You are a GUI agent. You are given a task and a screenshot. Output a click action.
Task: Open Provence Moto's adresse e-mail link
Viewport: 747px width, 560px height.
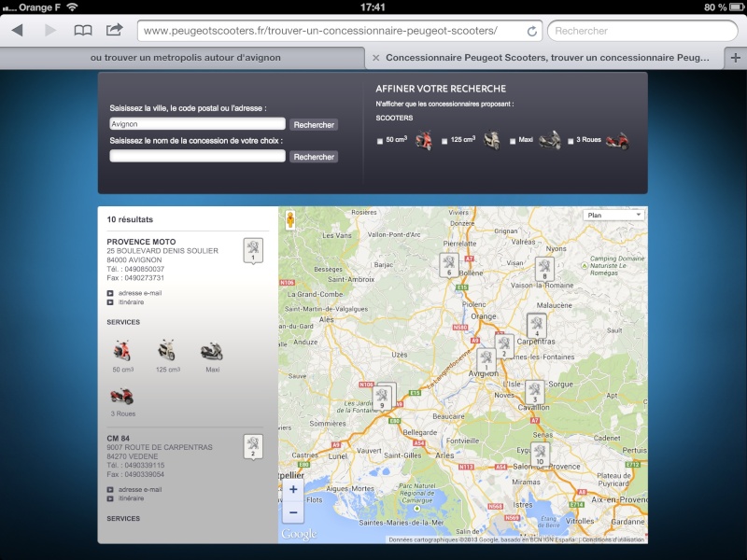click(x=139, y=293)
